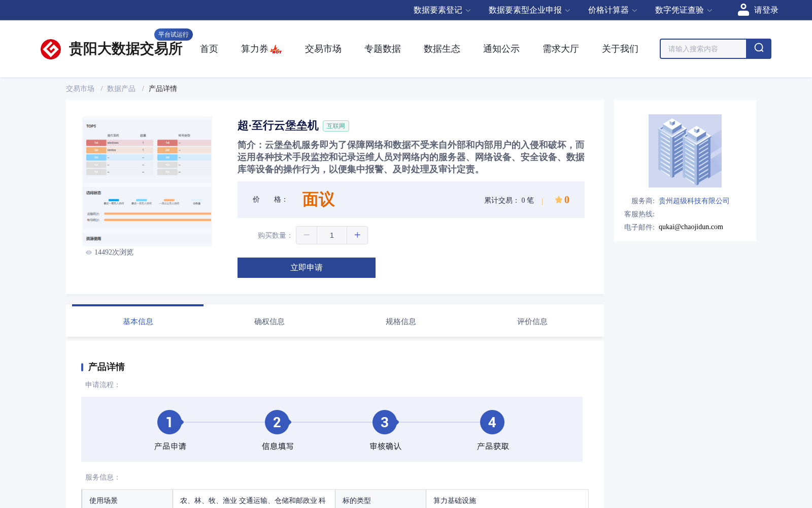Click the user avatar login icon
This screenshot has height=508, width=812.
[x=743, y=10]
